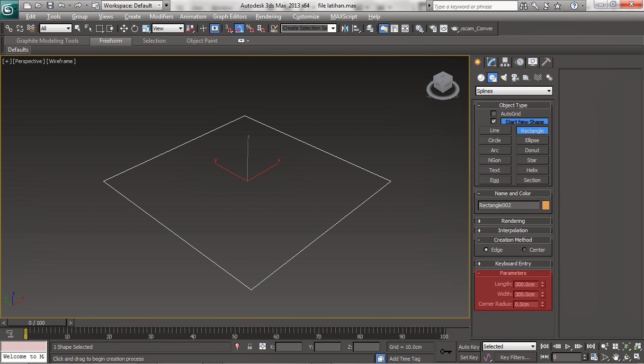Image resolution: width=644 pixels, height=364 pixels.
Task: Switch to the Utilities panel hammer icon
Action: 546,62
